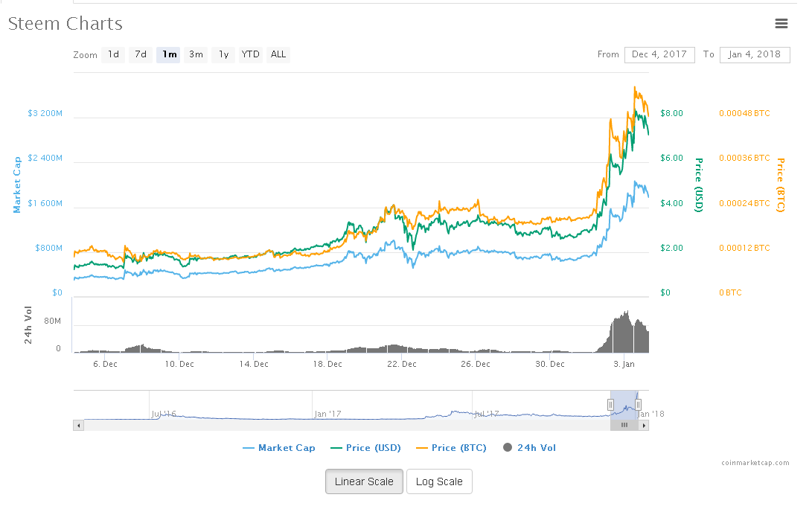This screenshot has width=812, height=509.
Task: Click the 22. Dec date axis label
Action: click(x=402, y=364)
